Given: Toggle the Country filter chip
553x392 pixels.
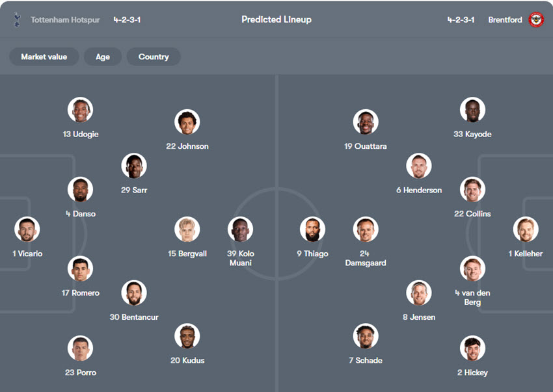Looking at the screenshot, I should (x=154, y=57).
